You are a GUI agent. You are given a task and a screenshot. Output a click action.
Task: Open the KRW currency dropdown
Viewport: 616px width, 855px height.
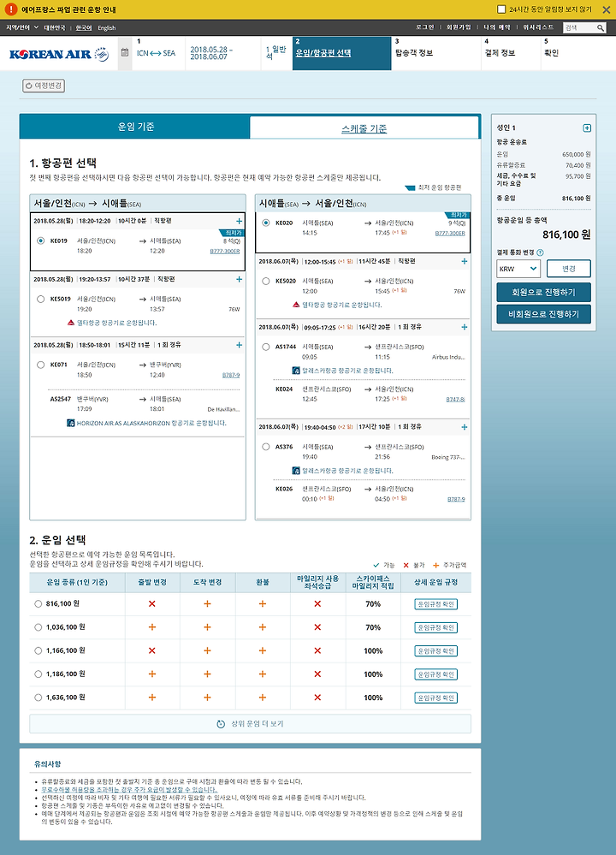pyautogui.click(x=518, y=269)
